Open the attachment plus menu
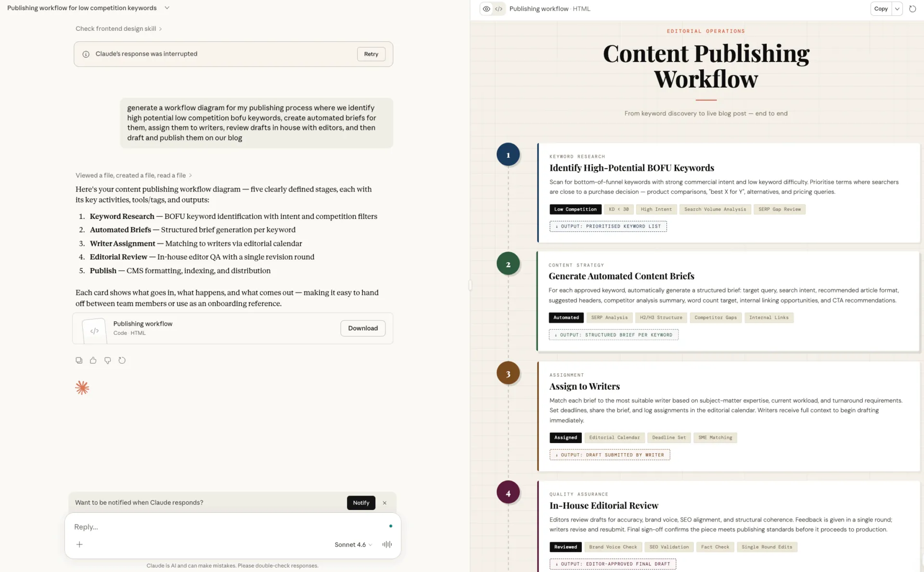 79,545
